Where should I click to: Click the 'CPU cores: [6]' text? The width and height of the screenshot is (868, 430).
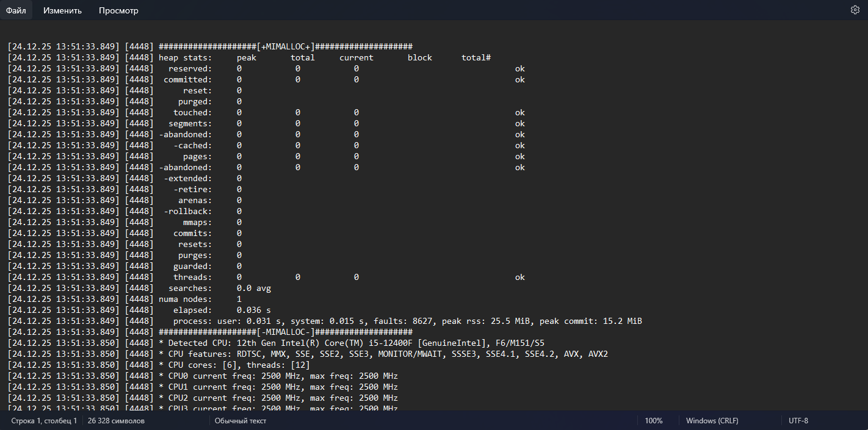point(203,365)
